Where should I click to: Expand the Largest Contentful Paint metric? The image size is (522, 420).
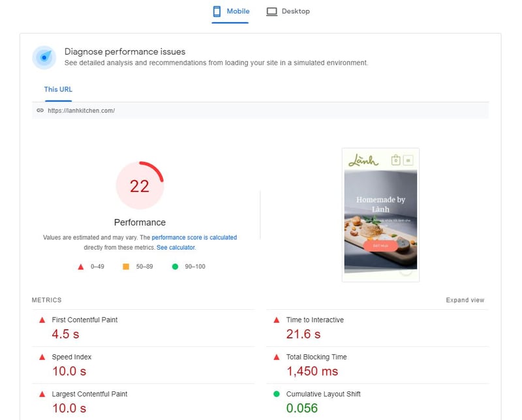click(89, 394)
